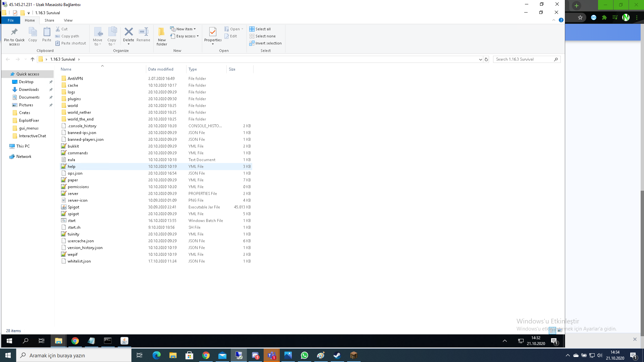Click local taskbar Microsoft Teams icon
Image resolution: width=644 pixels, height=362 pixels.
coord(271,355)
